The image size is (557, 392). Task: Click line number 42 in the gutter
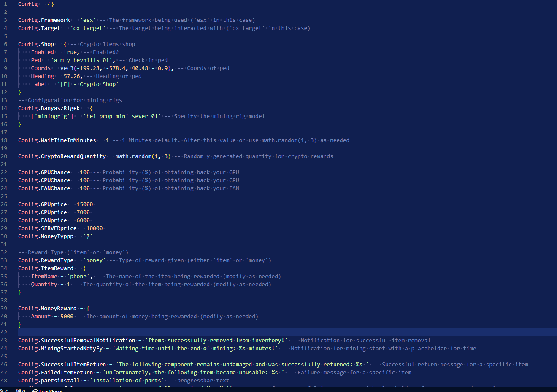pyautogui.click(x=4, y=333)
